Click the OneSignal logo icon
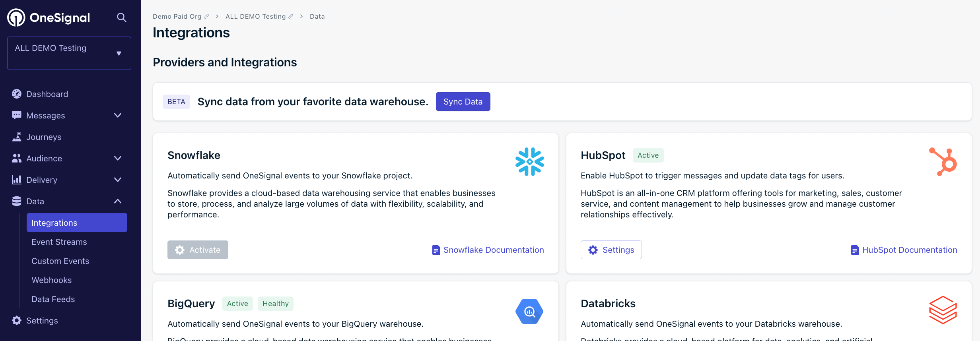 point(16,17)
